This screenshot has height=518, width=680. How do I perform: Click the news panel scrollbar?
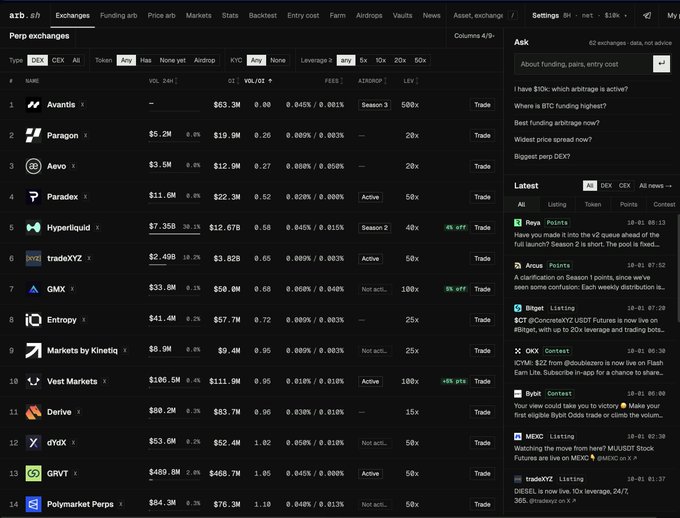(x=678, y=268)
